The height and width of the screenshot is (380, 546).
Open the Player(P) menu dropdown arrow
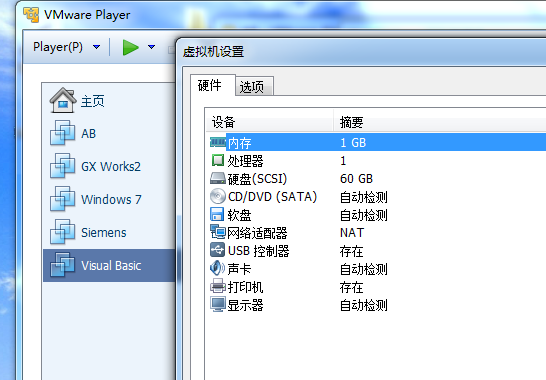[x=96, y=47]
